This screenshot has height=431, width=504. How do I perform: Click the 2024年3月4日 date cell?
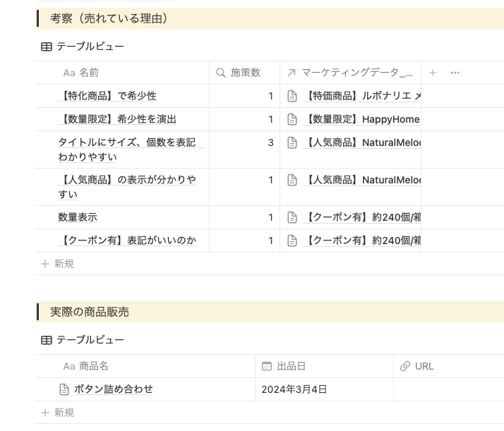[324, 389]
